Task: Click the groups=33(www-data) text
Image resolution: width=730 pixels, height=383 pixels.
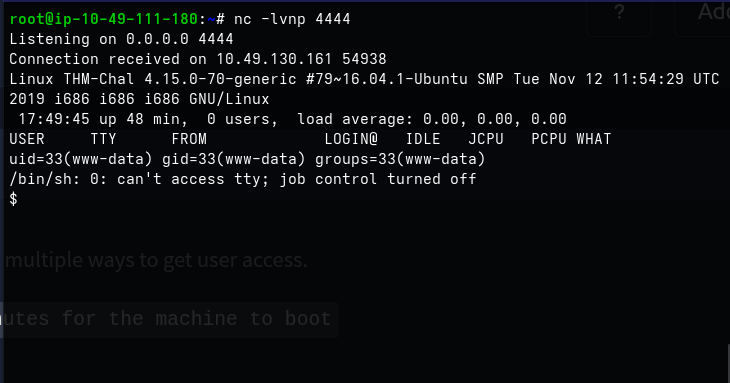Action: point(400,159)
